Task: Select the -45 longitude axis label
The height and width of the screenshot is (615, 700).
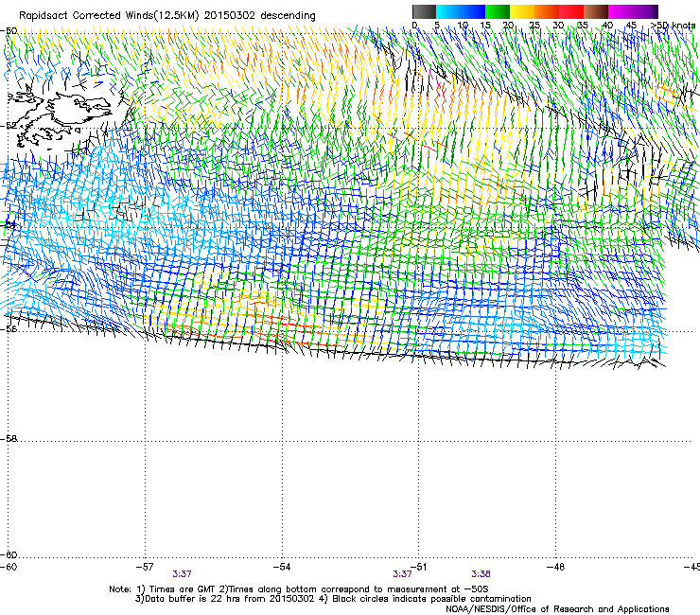Action: coord(691,567)
